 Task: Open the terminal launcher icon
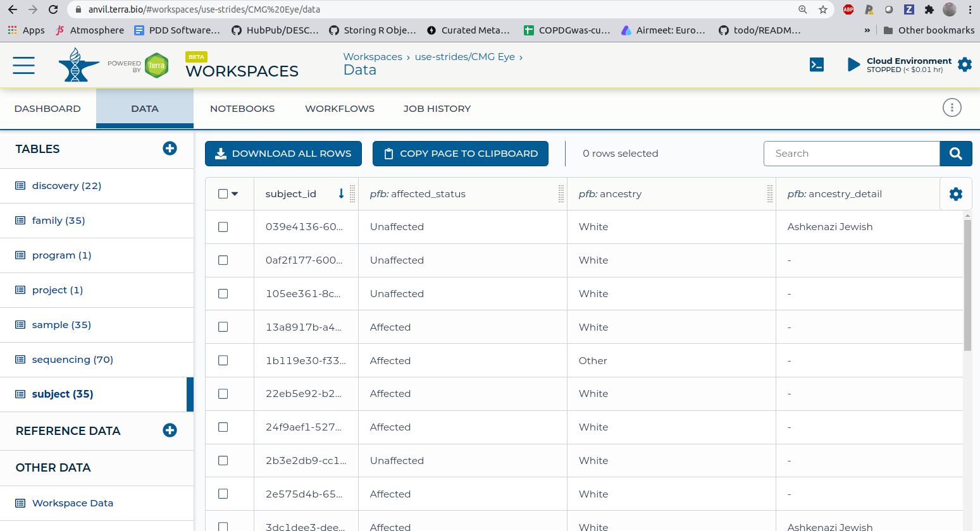(817, 64)
